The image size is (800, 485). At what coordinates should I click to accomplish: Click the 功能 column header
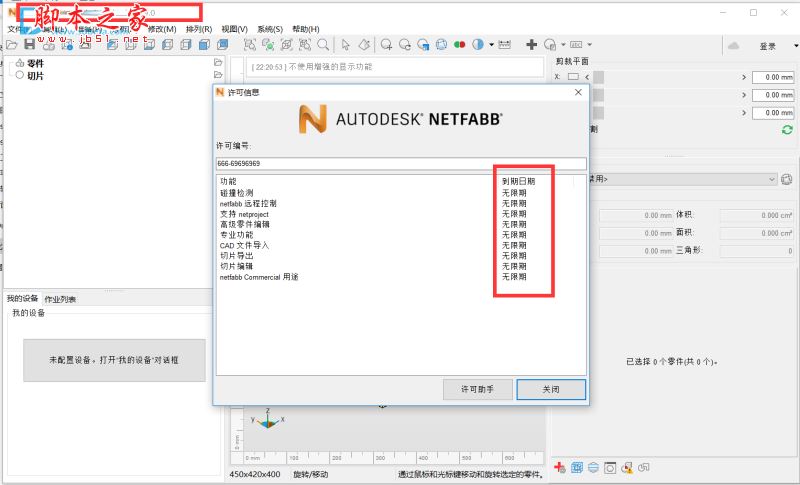[228, 181]
